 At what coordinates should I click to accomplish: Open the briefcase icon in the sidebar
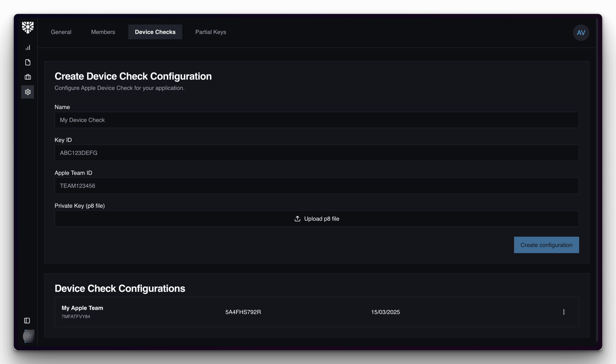tap(28, 77)
